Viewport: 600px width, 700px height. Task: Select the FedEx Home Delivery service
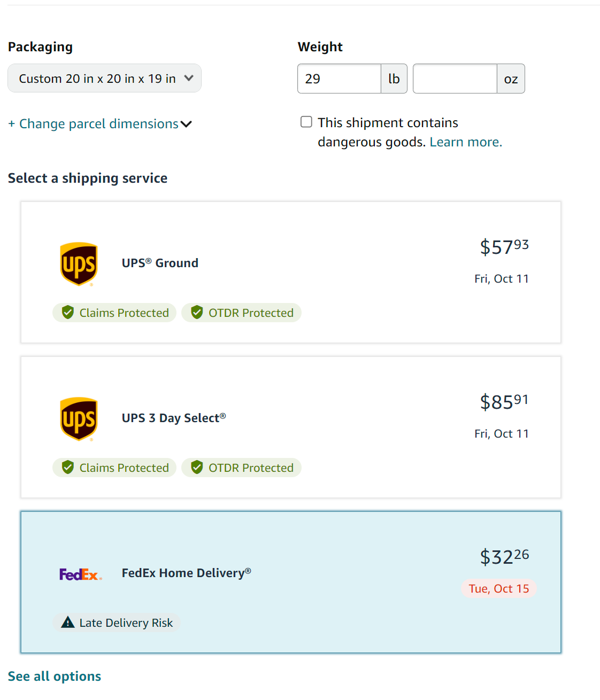click(x=291, y=582)
